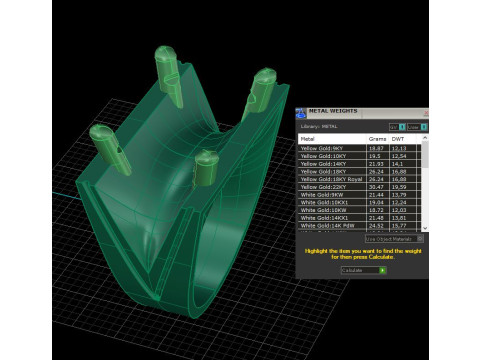480x360 pixels.
Task: Sort by the Grams column header
Action: click(x=378, y=139)
